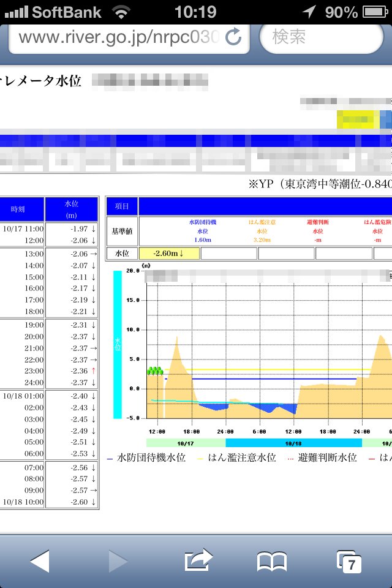Tap the 10/18 01:00 time cell
The width and height of the screenshot is (392, 588).
click(23, 396)
